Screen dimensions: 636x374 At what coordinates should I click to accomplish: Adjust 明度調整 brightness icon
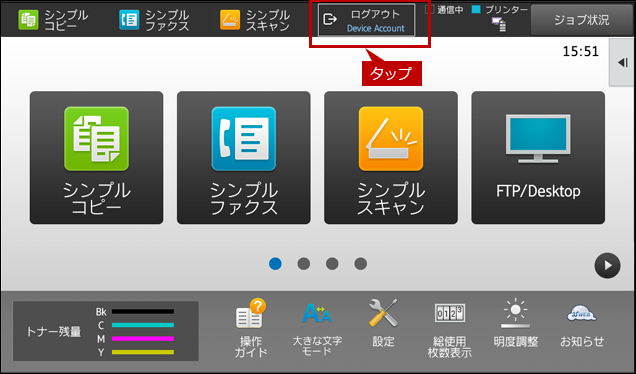tap(516, 323)
